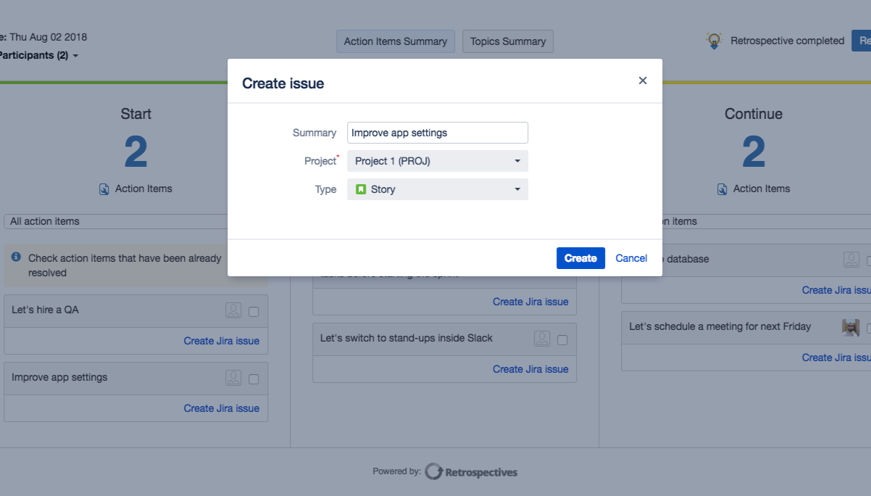Click Action Items icon under Start column
871x496 pixels.
pyautogui.click(x=104, y=189)
